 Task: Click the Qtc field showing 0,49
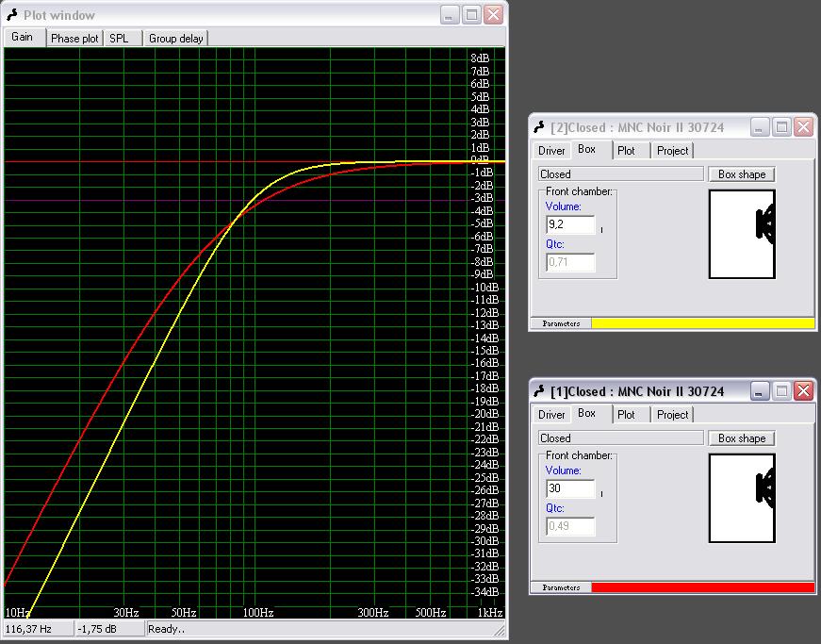[x=570, y=526]
